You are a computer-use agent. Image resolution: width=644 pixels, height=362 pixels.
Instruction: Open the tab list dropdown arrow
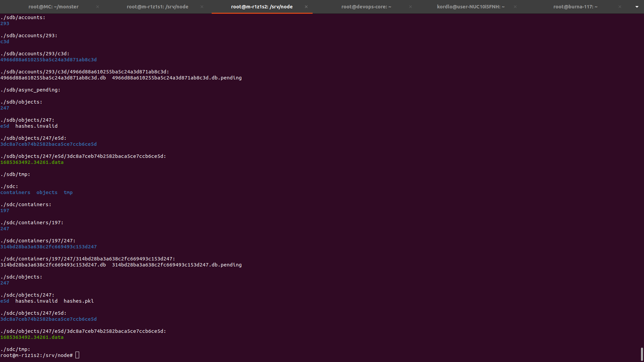[x=637, y=7]
